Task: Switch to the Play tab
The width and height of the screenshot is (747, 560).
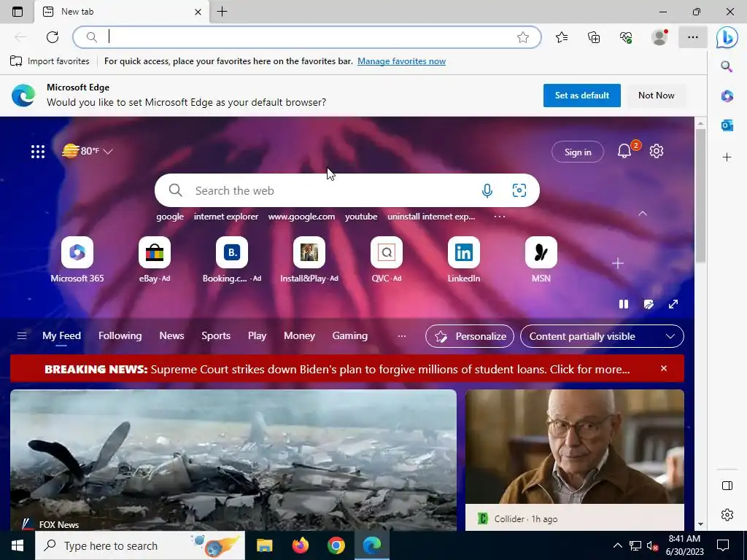Action: (x=257, y=335)
